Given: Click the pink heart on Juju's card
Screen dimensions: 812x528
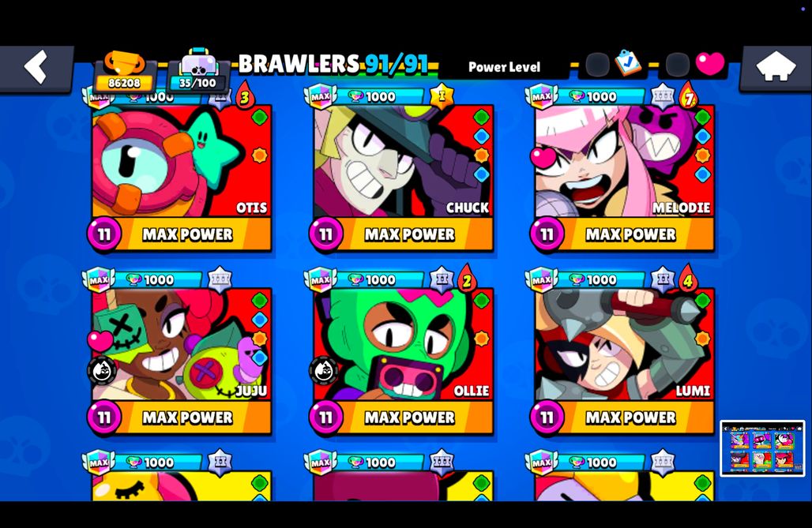Looking at the screenshot, I should [x=100, y=340].
